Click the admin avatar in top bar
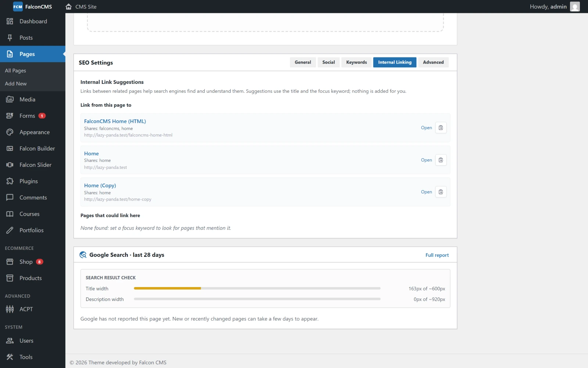 575,7
